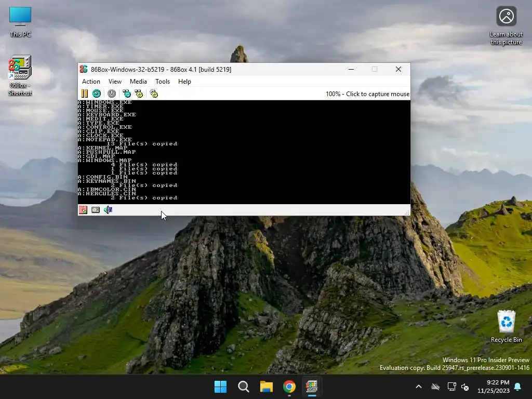The image size is (532, 399).
Task: Select the 86Box - Shortcut desktop icon
Action: click(20, 76)
